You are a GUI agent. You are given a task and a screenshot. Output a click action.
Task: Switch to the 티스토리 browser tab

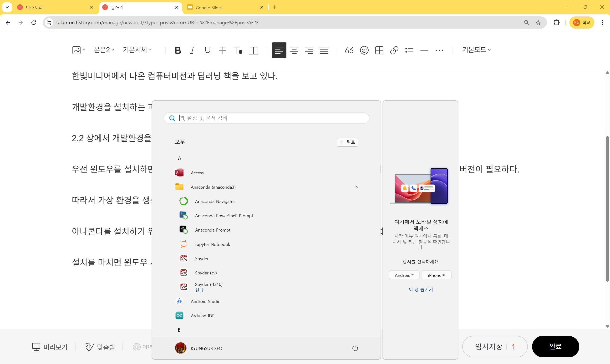(34, 7)
